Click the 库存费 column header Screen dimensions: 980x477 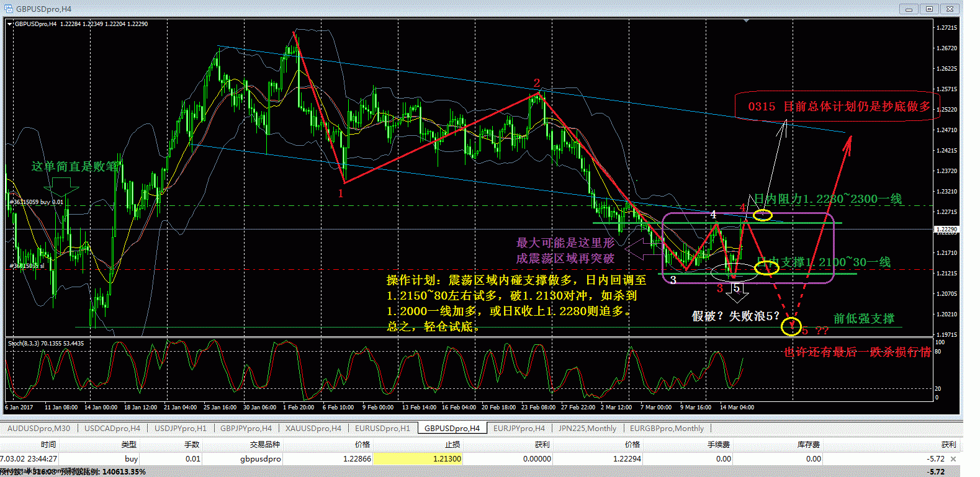click(x=809, y=445)
